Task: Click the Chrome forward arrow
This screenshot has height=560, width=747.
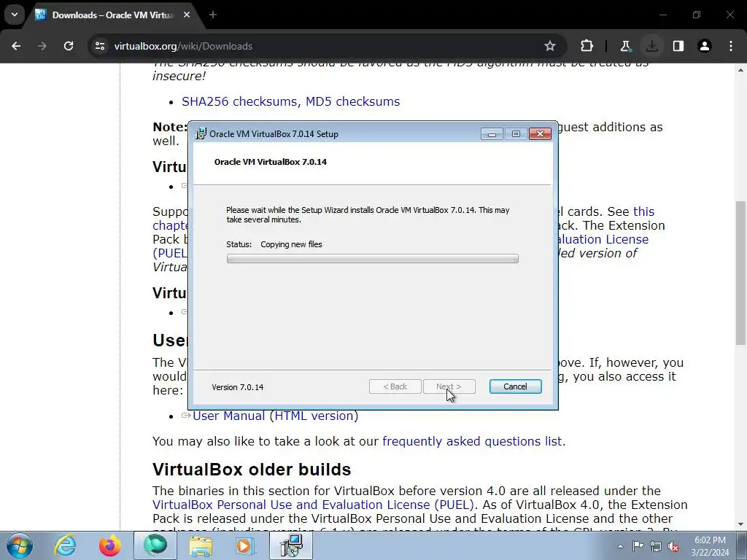Action: point(42,46)
